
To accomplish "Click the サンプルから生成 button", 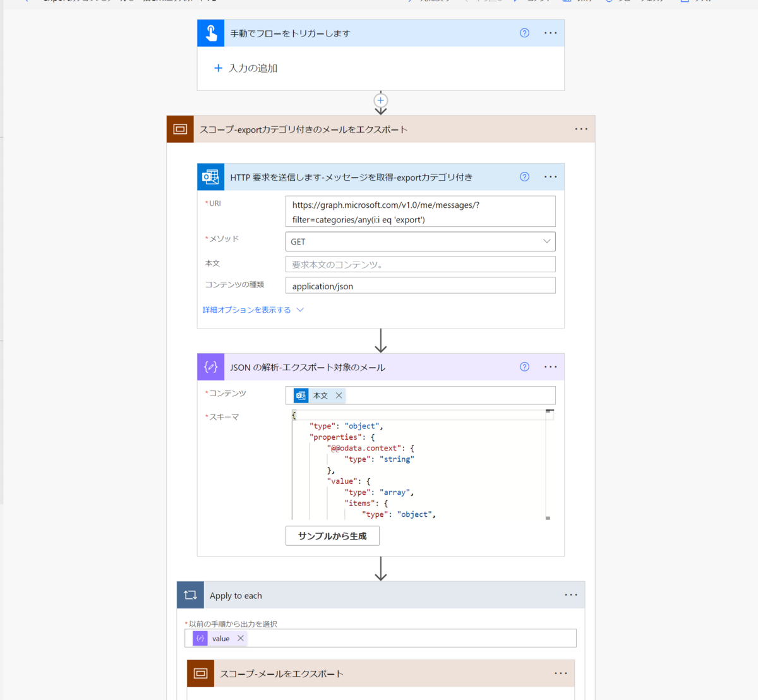I will click(332, 536).
